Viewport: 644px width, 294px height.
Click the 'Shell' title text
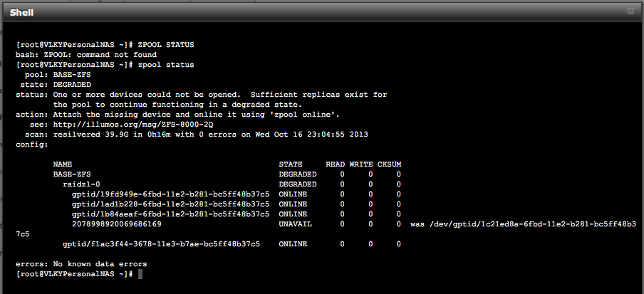[21, 13]
